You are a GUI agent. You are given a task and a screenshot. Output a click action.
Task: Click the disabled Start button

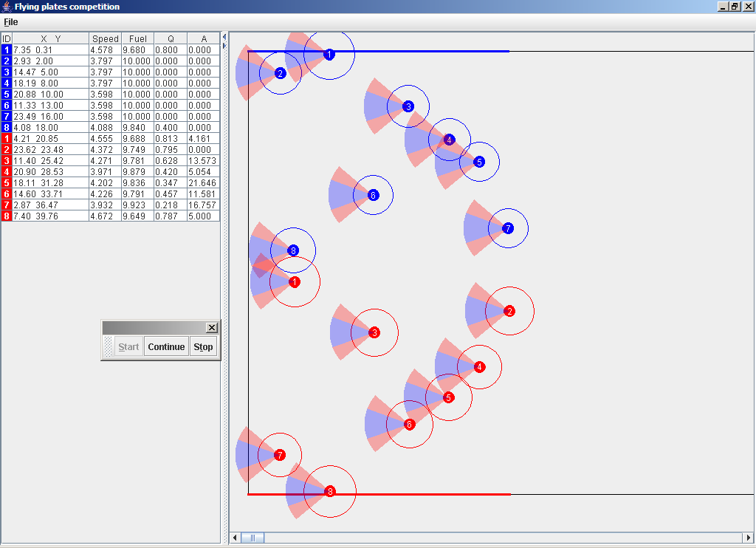128,347
